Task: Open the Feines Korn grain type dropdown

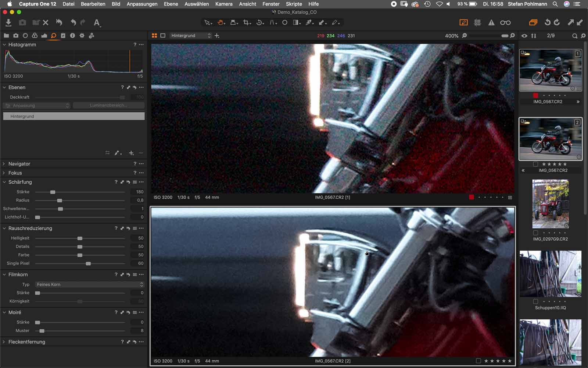Action: click(x=89, y=284)
